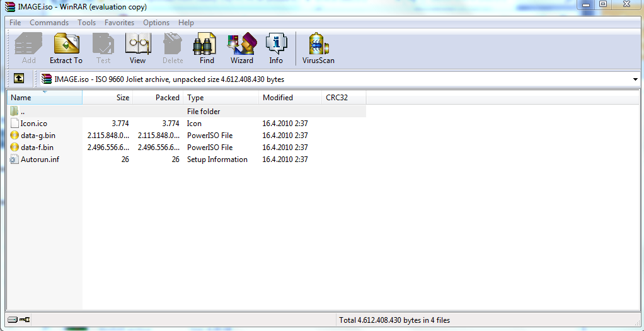The height and width of the screenshot is (331, 644).
Task: Select the data-f.bin disc icon
Action: tap(14, 147)
